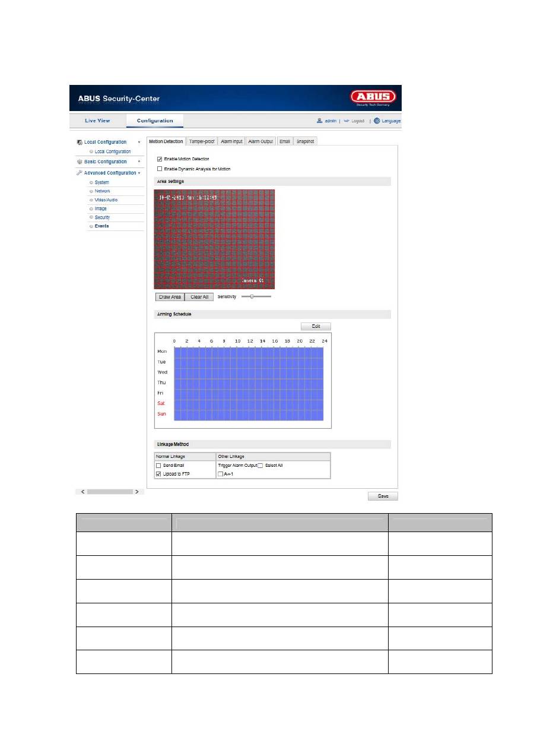Click the Language globe icon
The image size is (534, 756).
click(377, 121)
